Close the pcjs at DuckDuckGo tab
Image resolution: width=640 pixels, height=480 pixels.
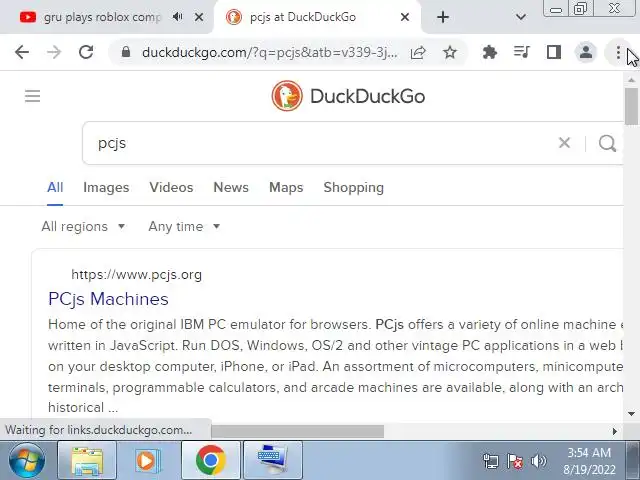[404, 17]
